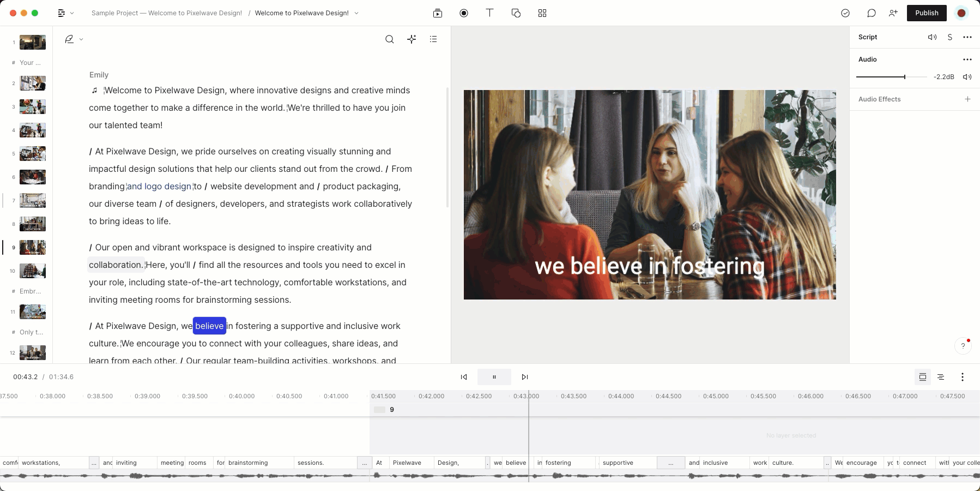Click the Publish button
Viewport: 980px width, 491px height.
[927, 13]
